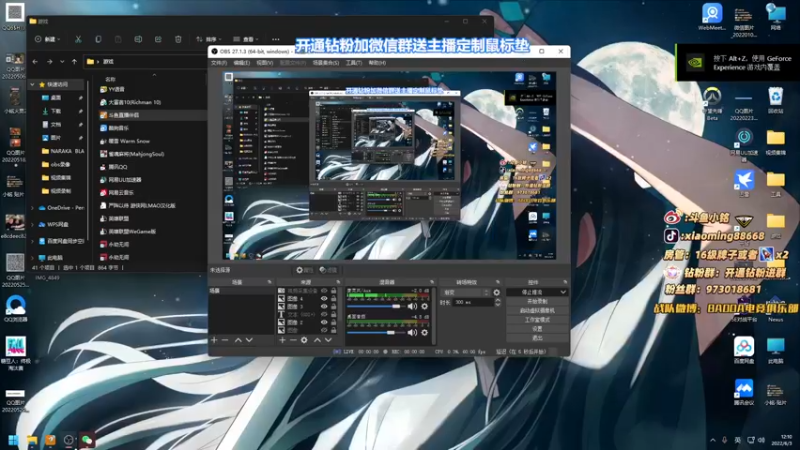Go back using Explorer's back arrow
The width and height of the screenshot is (800, 450).
click(35, 62)
